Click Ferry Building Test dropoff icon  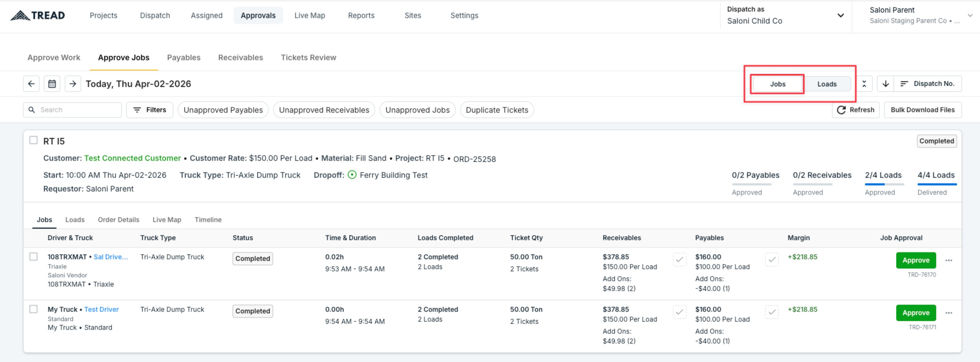352,175
